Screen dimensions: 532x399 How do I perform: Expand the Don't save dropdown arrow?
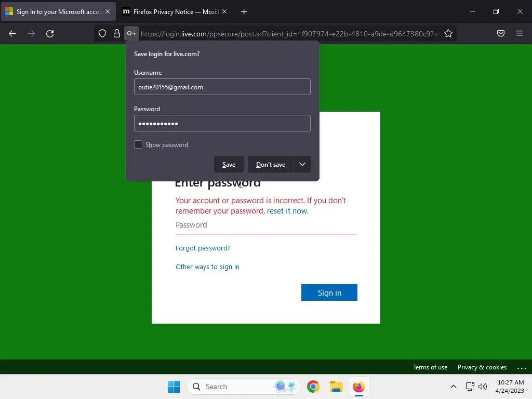302,164
